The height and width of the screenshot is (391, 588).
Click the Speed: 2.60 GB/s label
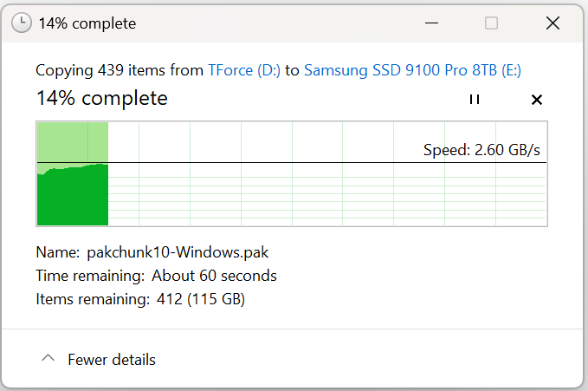tap(481, 150)
